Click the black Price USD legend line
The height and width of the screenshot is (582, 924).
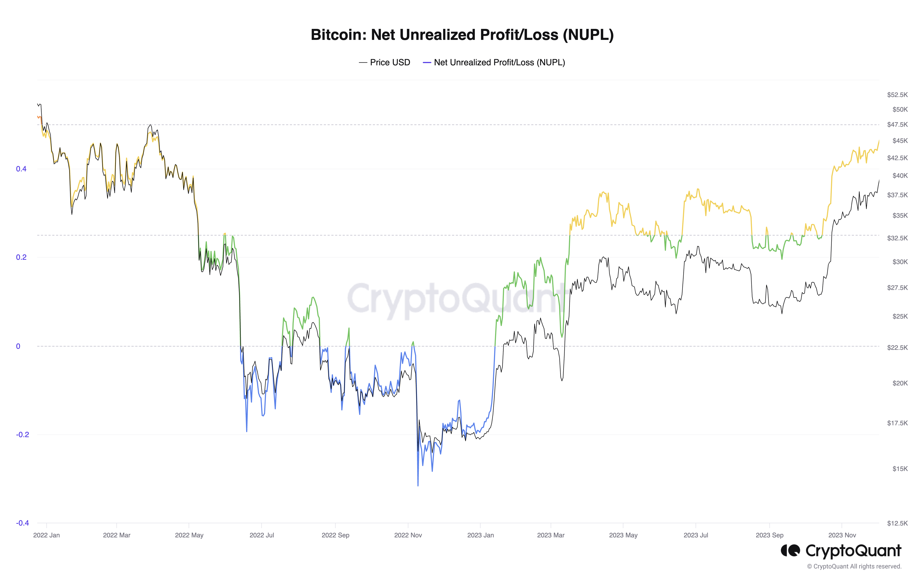pos(363,63)
